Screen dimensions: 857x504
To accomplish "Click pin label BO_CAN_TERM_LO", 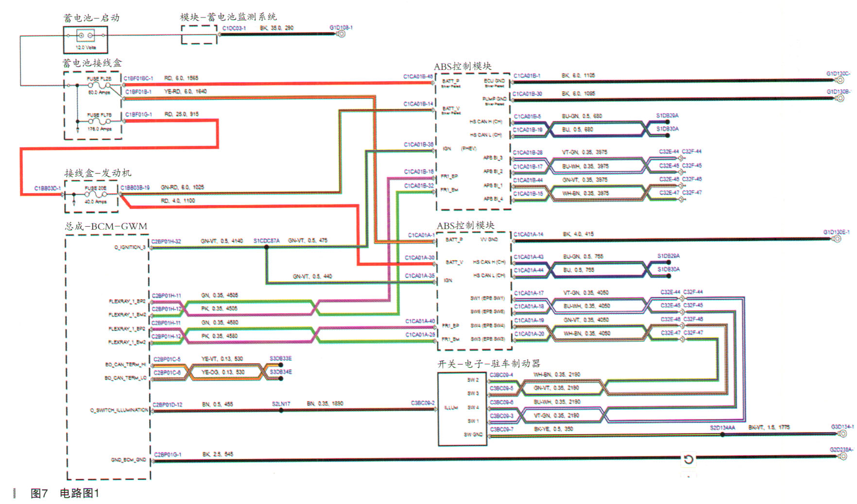I will coord(125,378).
